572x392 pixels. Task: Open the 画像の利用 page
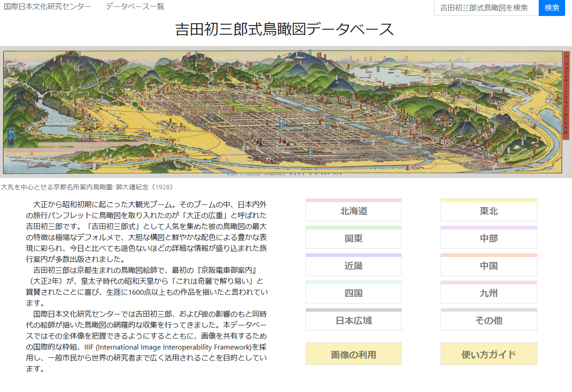[354, 355]
